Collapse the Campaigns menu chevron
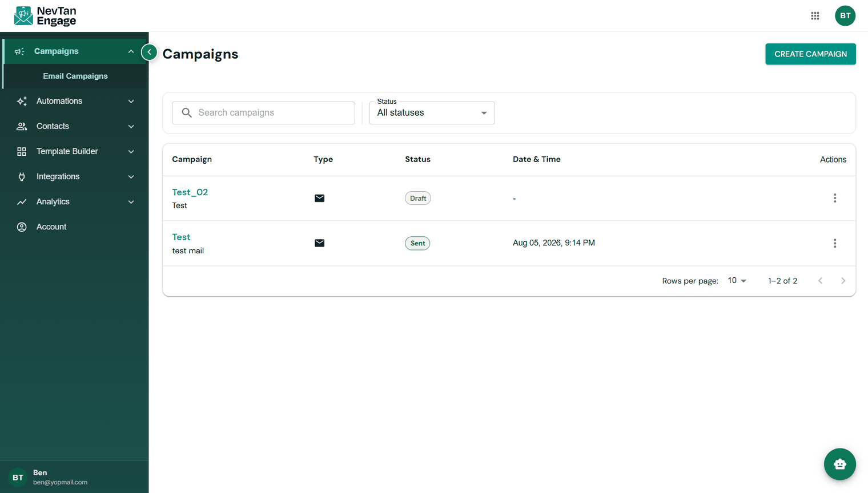868x493 pixels. click(131, 51)
